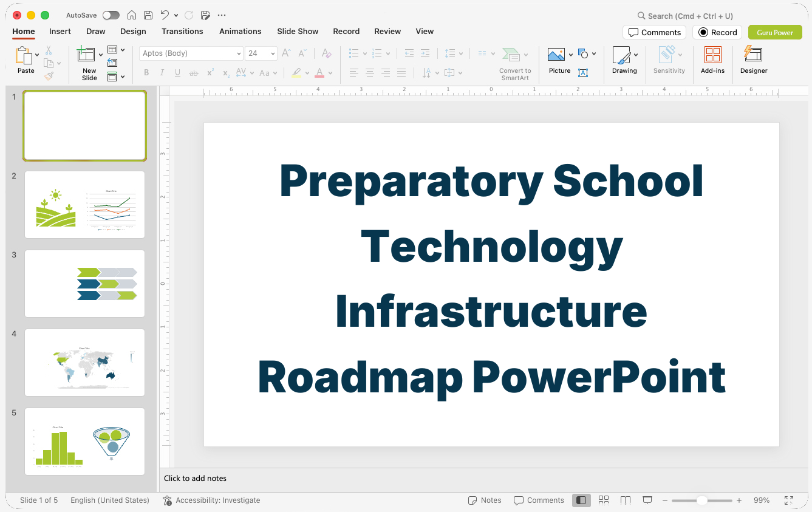Viewport: 812px width, 512px height.
Task: Open the Design tab
Action: point(133,31)
